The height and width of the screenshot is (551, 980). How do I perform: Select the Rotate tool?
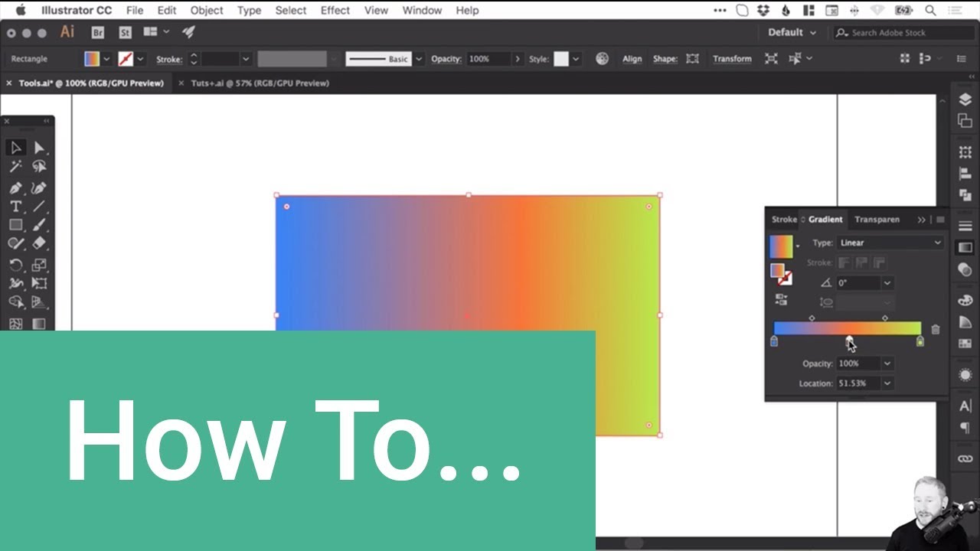(15, 265)
